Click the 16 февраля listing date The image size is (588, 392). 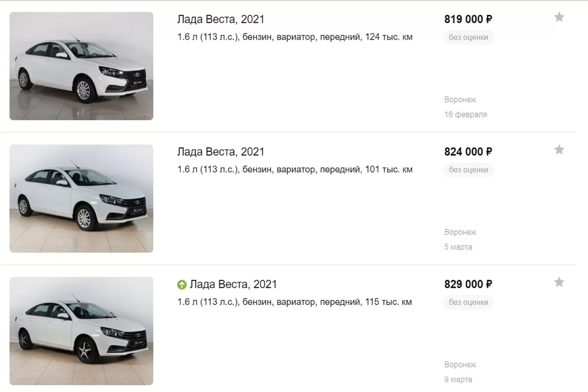tap(466, 114)
